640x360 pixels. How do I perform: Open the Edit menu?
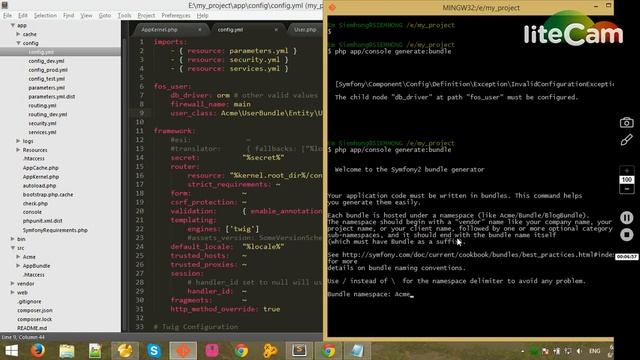coord(23,16)
